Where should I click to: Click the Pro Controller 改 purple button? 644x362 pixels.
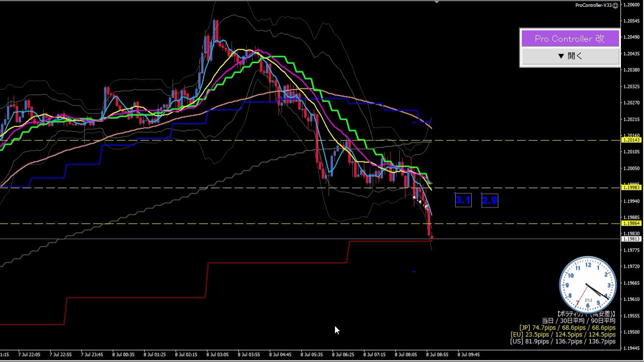click(570, 39)
